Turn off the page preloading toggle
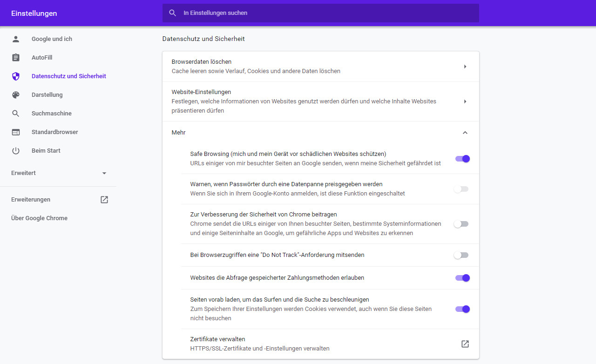Viewport: 596px width, 364px height. click(x=462, y=309)
